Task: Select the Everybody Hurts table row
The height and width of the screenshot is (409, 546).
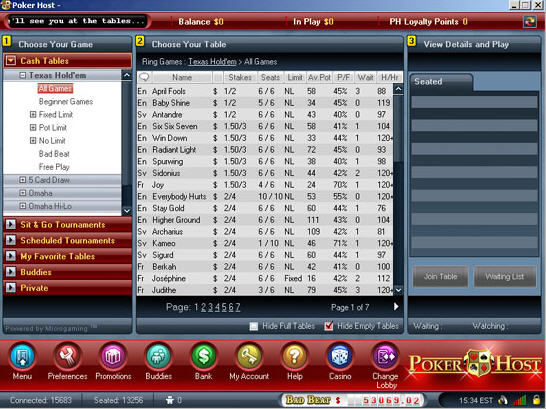Action: (x=265, y=197)
